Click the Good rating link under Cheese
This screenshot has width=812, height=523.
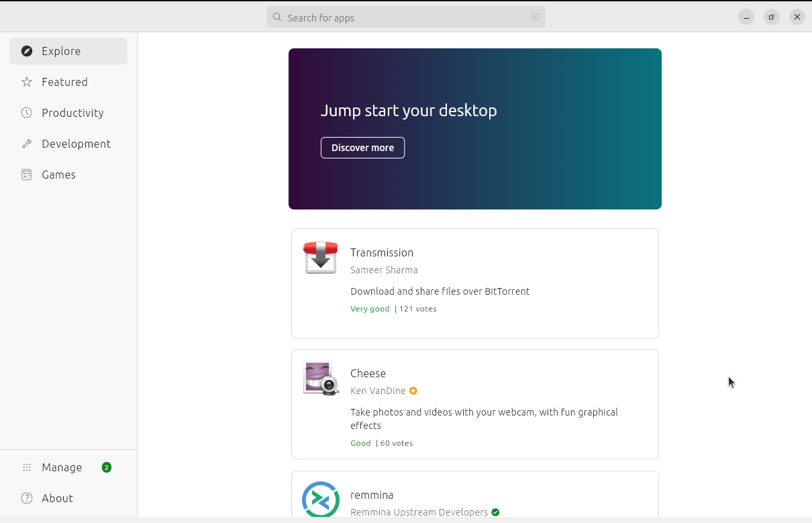tap(360, 443)
